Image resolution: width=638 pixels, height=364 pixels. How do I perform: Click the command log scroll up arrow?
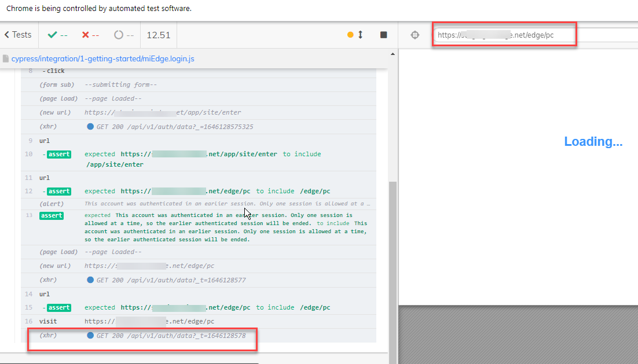(x=393, y=54)
